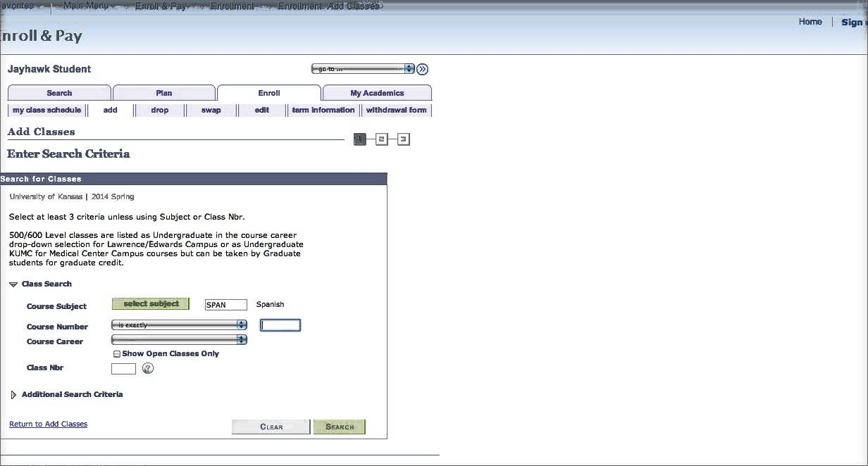
Task: Click the 'Spanish' subject description text
Action: pos(271,305)
